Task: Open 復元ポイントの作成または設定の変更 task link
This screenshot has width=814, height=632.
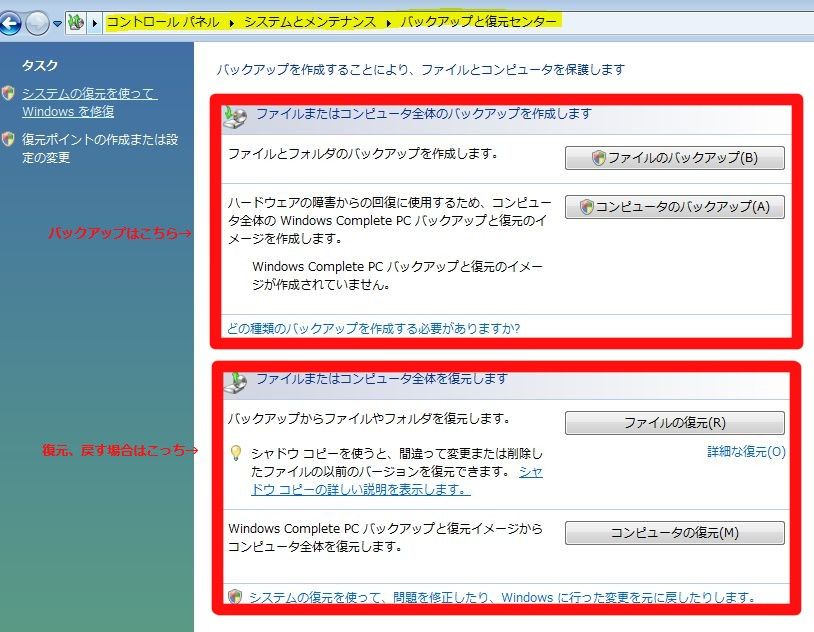Action: (x=100, y=148)
